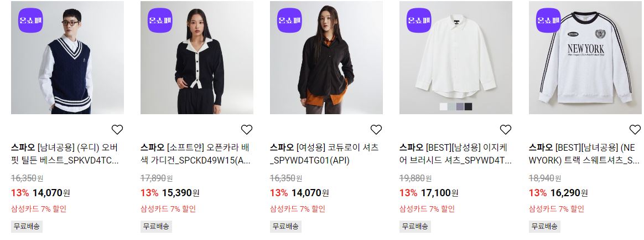The width and height of the screenshot is (644, 240).
Task: Click heart icon for NEW YORK sweatshirt
Action: [635, 130]
